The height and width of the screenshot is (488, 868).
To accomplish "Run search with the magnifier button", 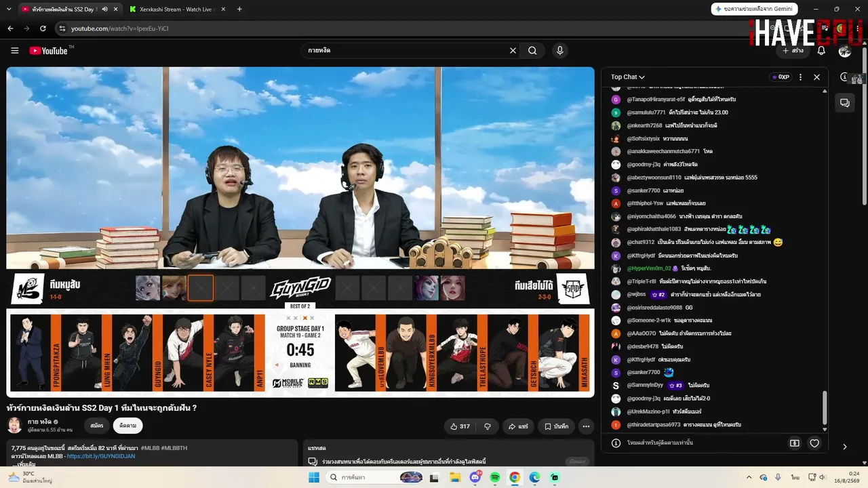I will click(532, 51).
